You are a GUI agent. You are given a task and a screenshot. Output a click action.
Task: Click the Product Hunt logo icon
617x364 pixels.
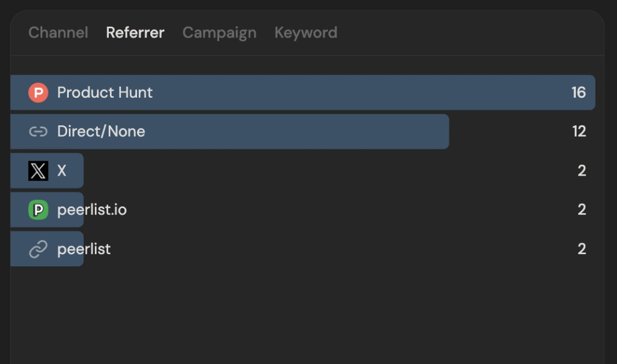coord(38,92)
